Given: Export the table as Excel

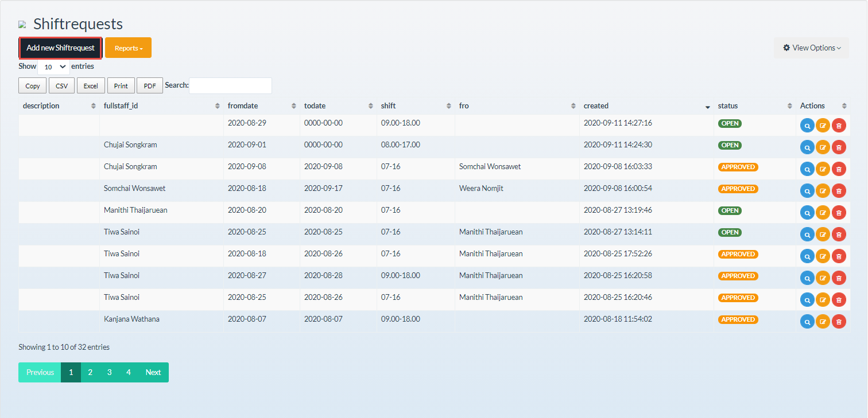Looking at the screenshot, I should click(x=91, y=86).
